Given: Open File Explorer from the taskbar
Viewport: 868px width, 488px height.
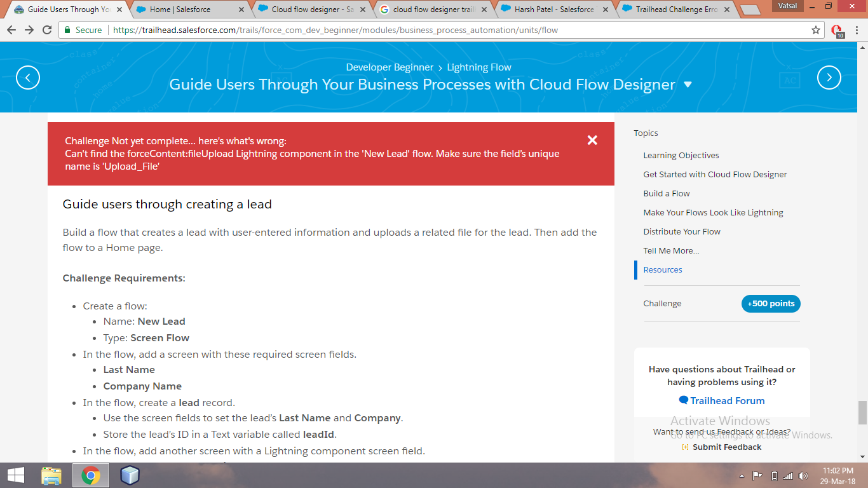Looking at the screenshot, I should coord(51,475).
